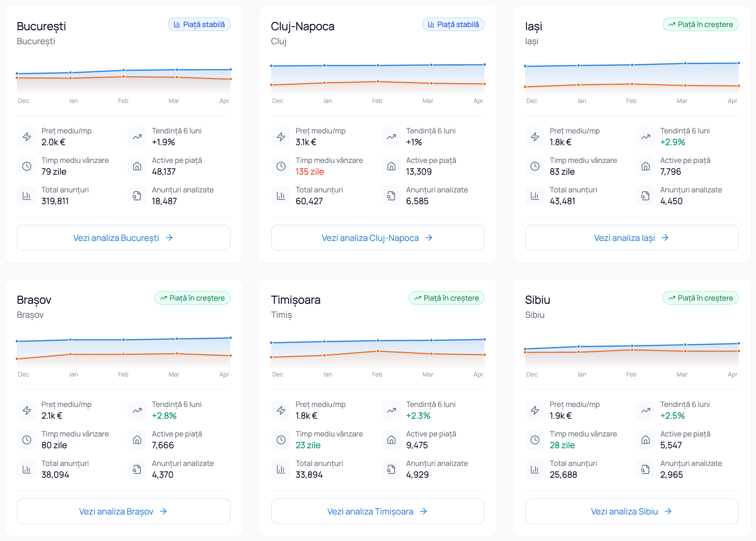This screenshot has height=541, width=756.
Task: Click the Piață stabilă badge on București card
Action: (199, 24)
